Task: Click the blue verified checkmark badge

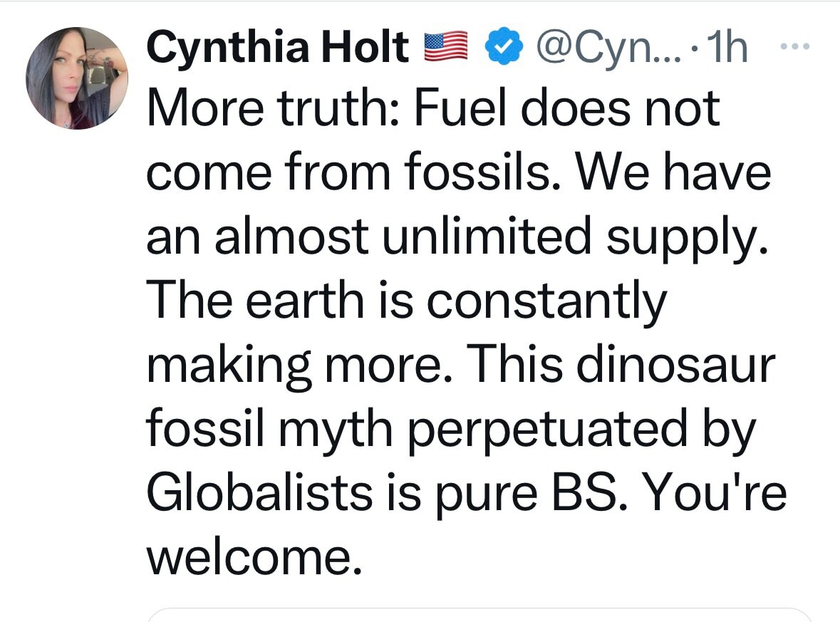Action: [x=502, y=48]
